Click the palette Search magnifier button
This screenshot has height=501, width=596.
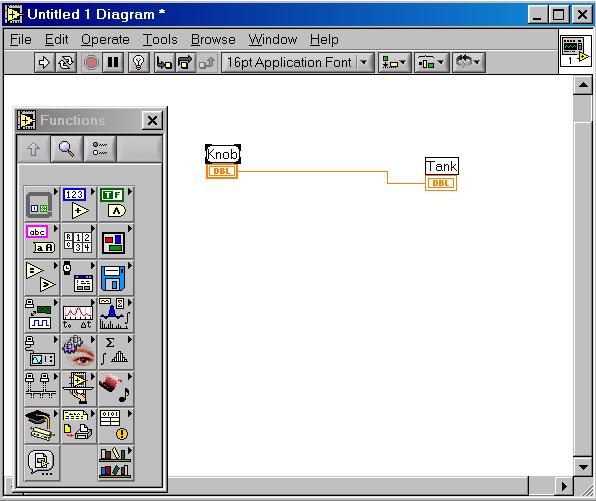pyautogui.click(x=67, y=149)
